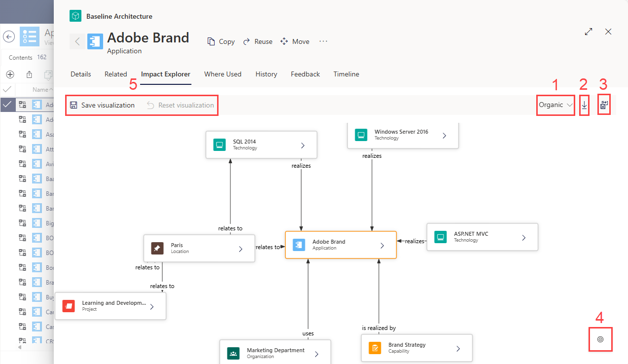Image resolution: width=628 pixels, height=364 pixels.
Task: Click the hierarchy icon in the Bon row
Action: click(22, 267)
